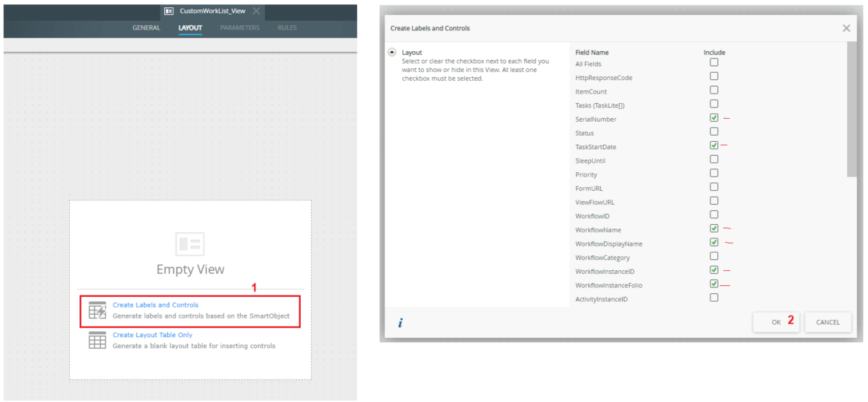Go to the RULES tab
The image size is (868, 402).
pyautogui.click(x=287, y=28)
